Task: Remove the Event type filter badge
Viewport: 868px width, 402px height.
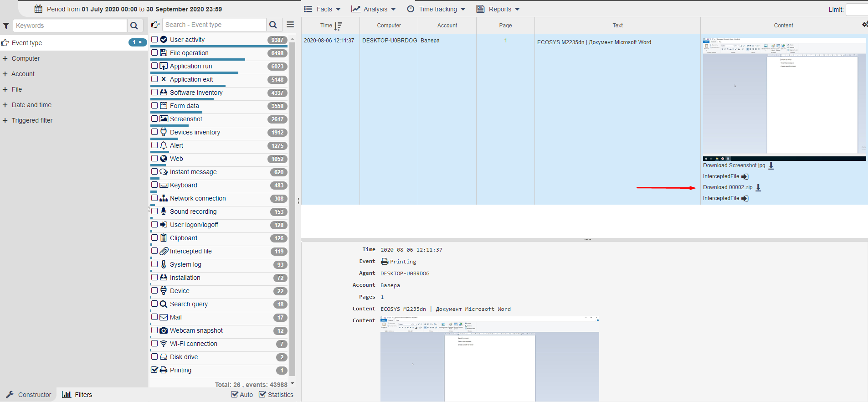Action: 140,42
